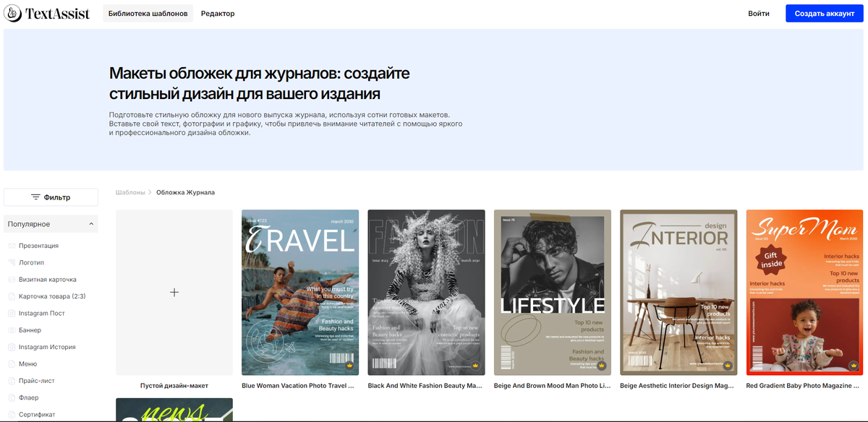
Task: Switch to the Редактор tab
Action: (218, 14)
